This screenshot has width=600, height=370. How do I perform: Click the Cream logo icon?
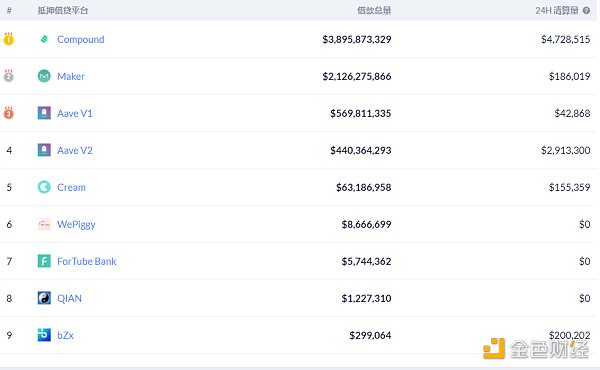tap(44, 187)
